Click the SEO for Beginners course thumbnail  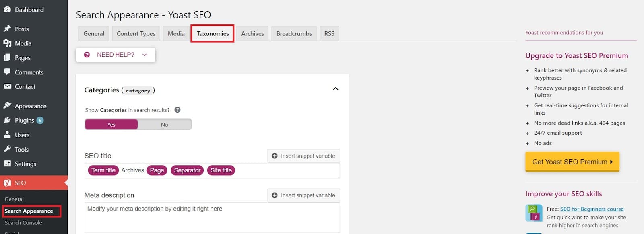tap(534, 213)
